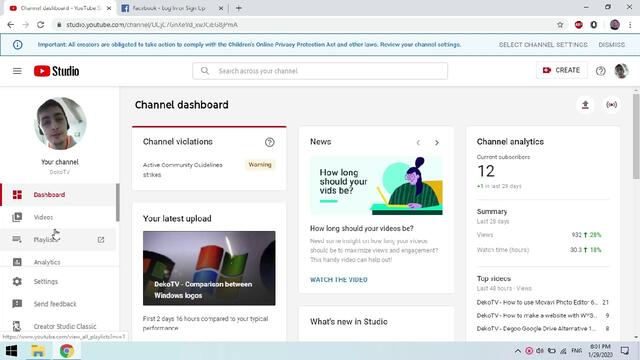Bookmark this page with star icon
This screenshot has height=360, width=640.
click(x=560, y=25)
